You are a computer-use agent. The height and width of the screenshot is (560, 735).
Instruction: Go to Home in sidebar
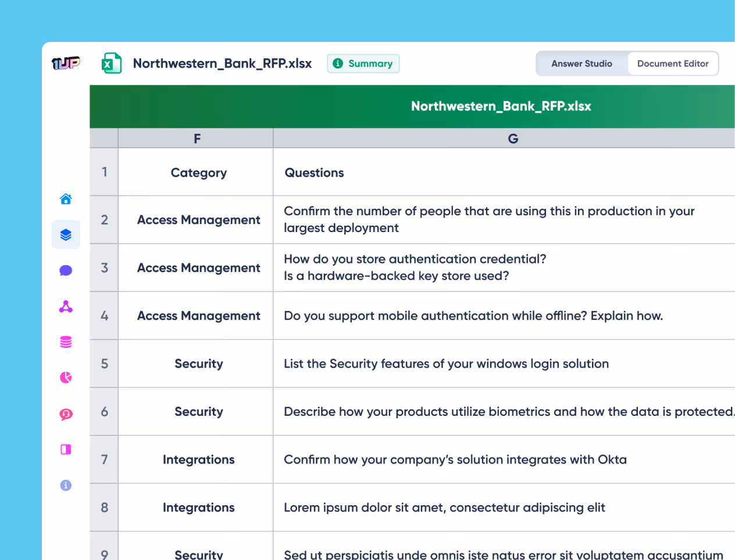click(x=66, y=199)
